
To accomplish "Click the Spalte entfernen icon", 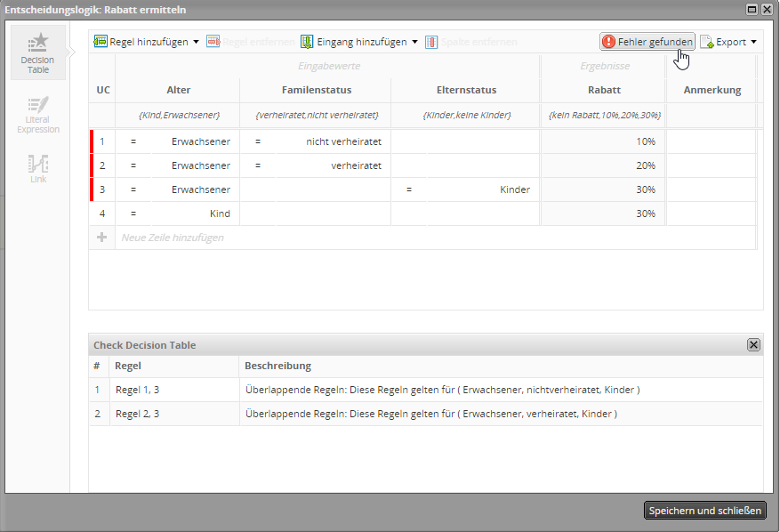I will point(431,42).
